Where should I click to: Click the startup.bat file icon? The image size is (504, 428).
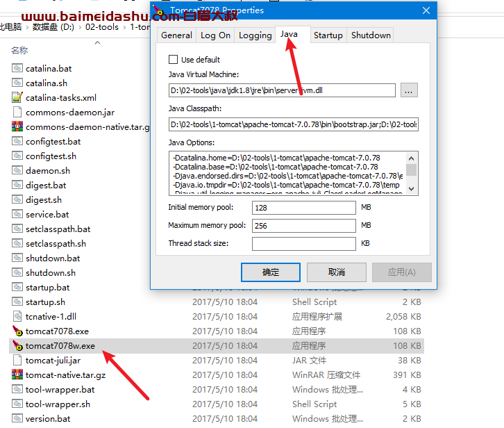pyautogui.click(x=17, y=287)
